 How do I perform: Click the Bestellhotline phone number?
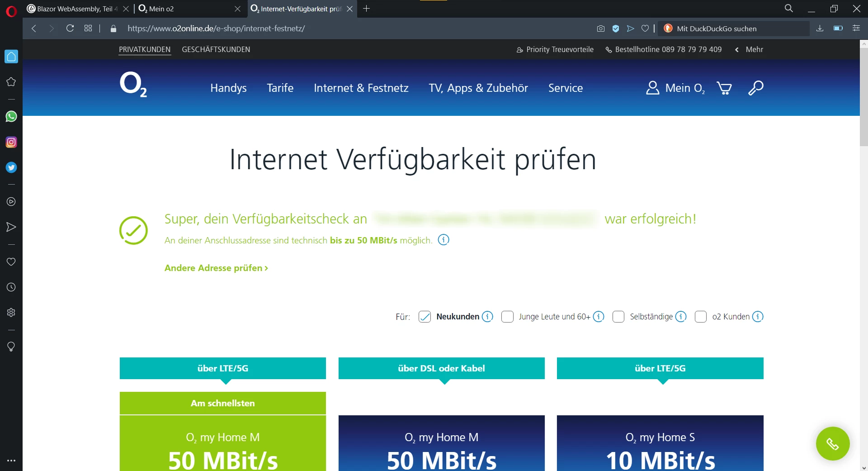coord(664,49)
